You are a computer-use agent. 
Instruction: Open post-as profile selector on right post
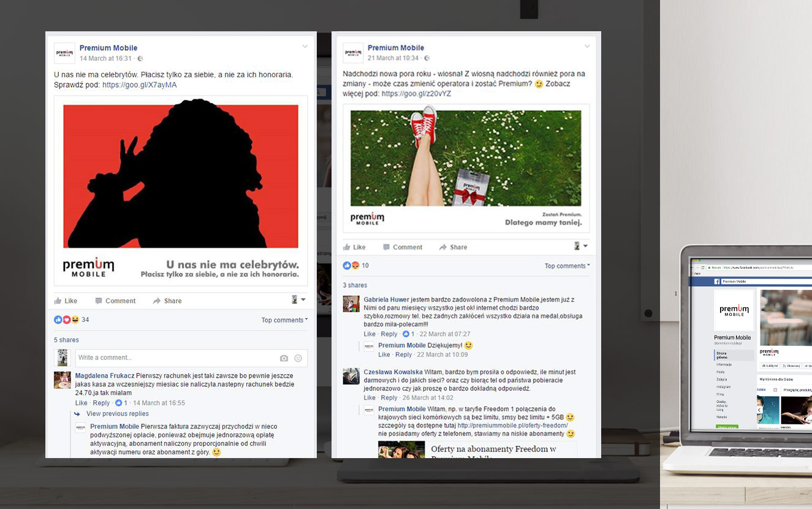point(580,247)
